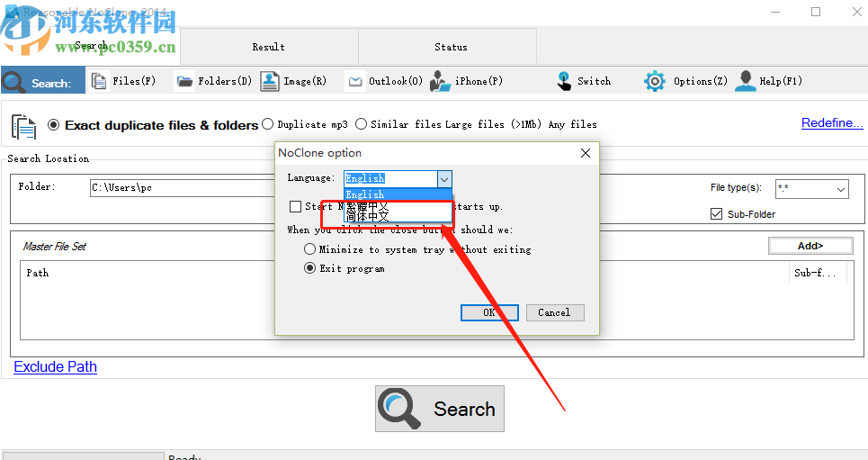The width and height of the screenshot is (868, 460).
Task: Open the Files(F) search icon
Action: [x=99, y=81]
